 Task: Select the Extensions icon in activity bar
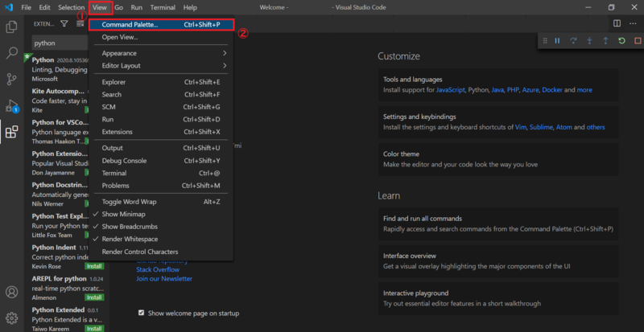(11, 132)
